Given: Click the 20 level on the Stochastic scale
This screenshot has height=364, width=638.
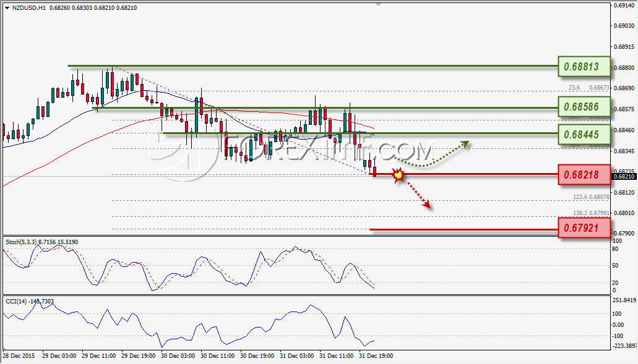Looking at the screenshot, I should 615,283.
